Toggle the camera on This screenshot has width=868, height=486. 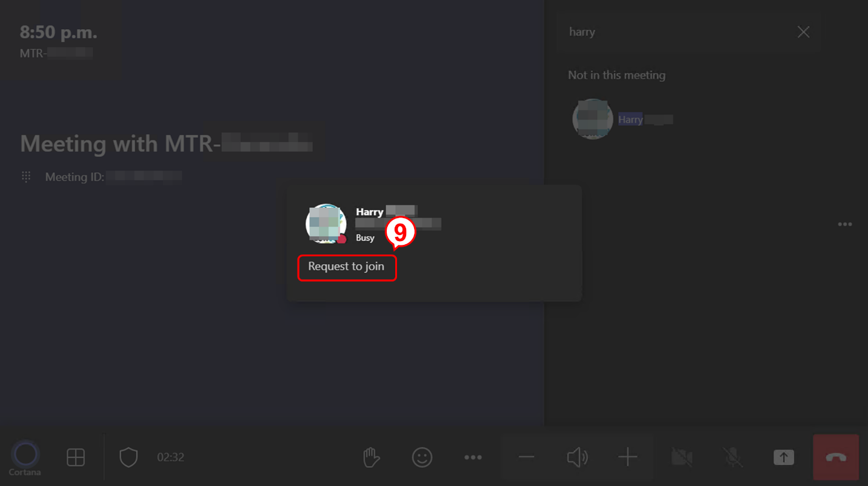tap(682, 458)
